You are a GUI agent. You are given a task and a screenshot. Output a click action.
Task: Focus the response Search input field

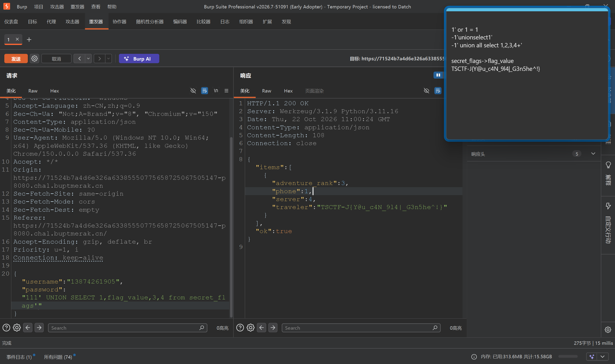click(361, 328)
